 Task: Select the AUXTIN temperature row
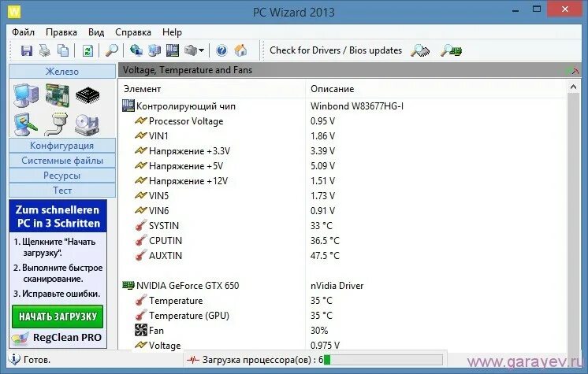342,256
